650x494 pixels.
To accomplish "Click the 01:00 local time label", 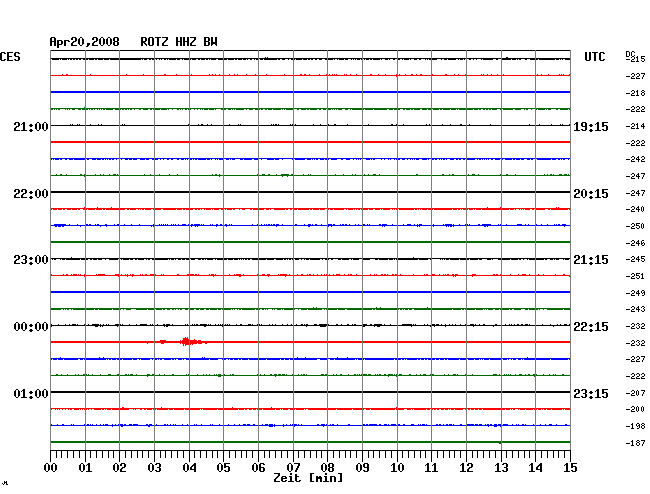I will [x=31, y=393].
